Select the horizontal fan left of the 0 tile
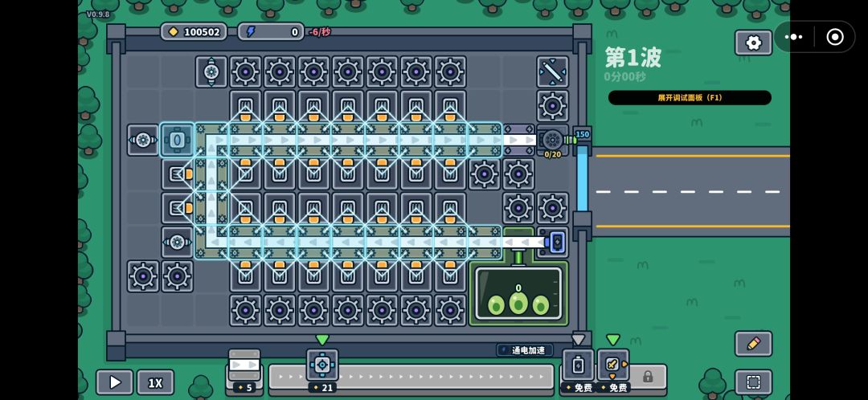Screen dimensions: 868x400 143,140
